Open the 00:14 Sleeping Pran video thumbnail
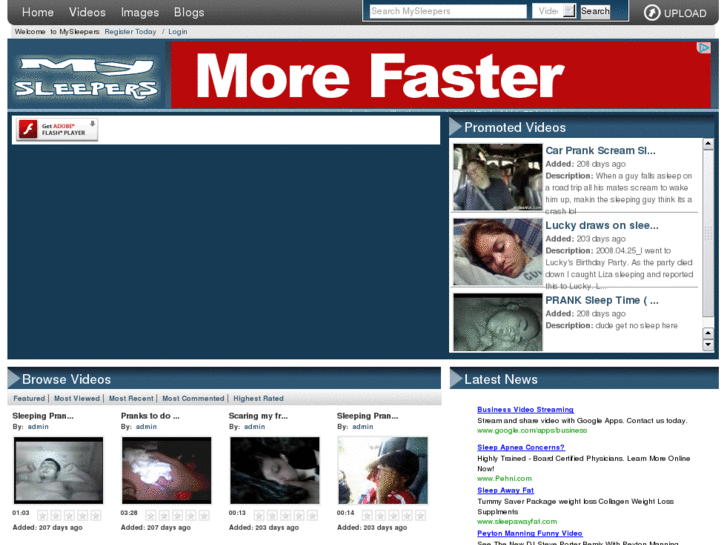Screen dimensions: 727x545 pos(383,470)
